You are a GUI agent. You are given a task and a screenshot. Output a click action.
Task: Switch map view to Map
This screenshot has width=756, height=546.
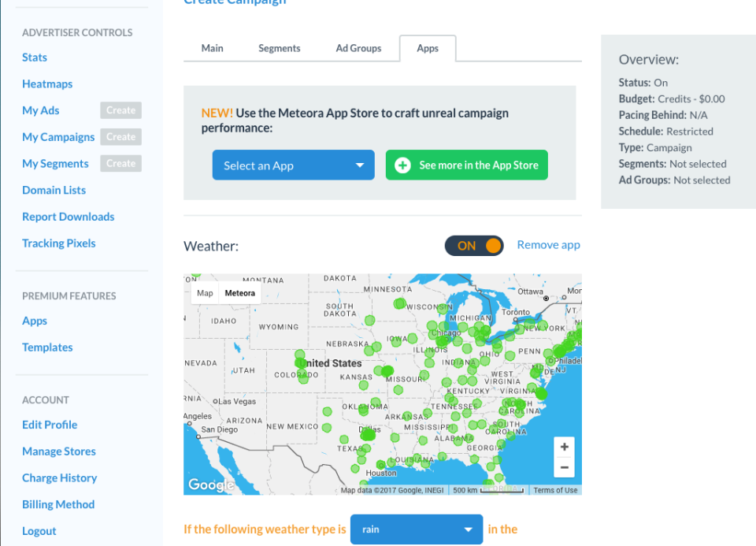(205, 293)
